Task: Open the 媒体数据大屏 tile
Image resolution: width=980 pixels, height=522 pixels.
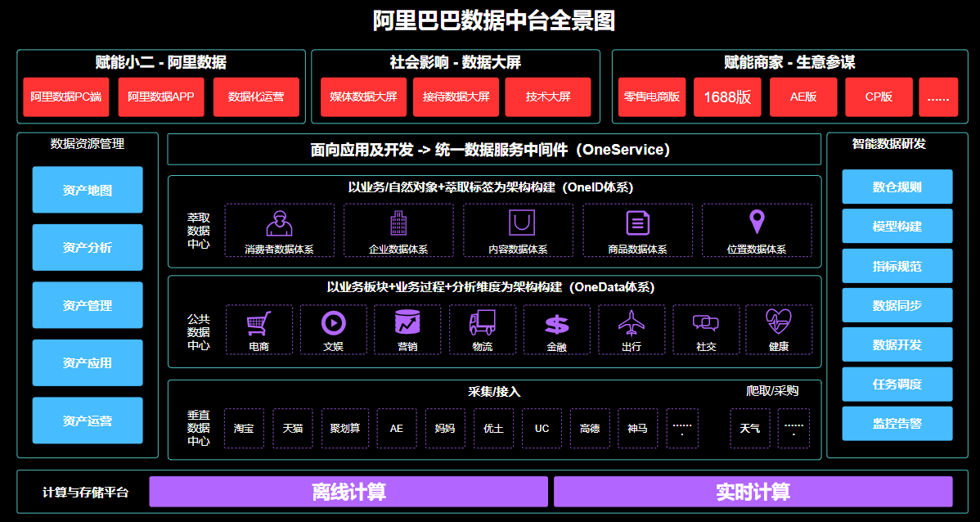Action: coord(364,97)
